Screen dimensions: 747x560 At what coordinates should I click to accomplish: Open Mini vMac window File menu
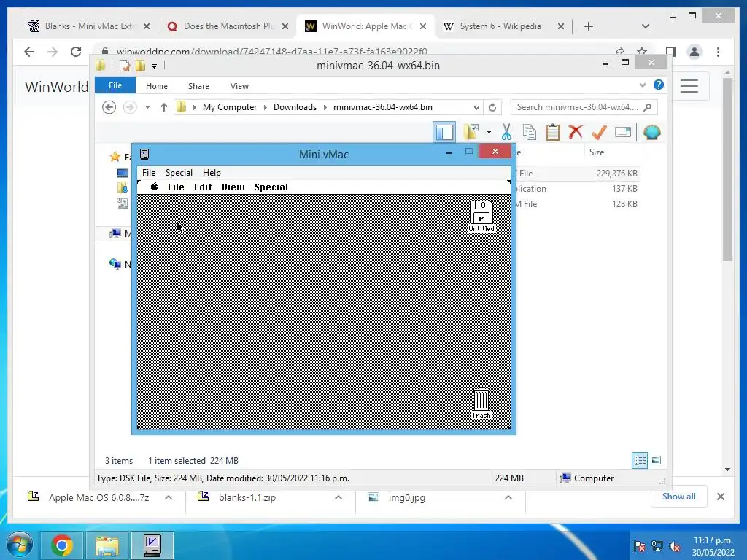149,172
